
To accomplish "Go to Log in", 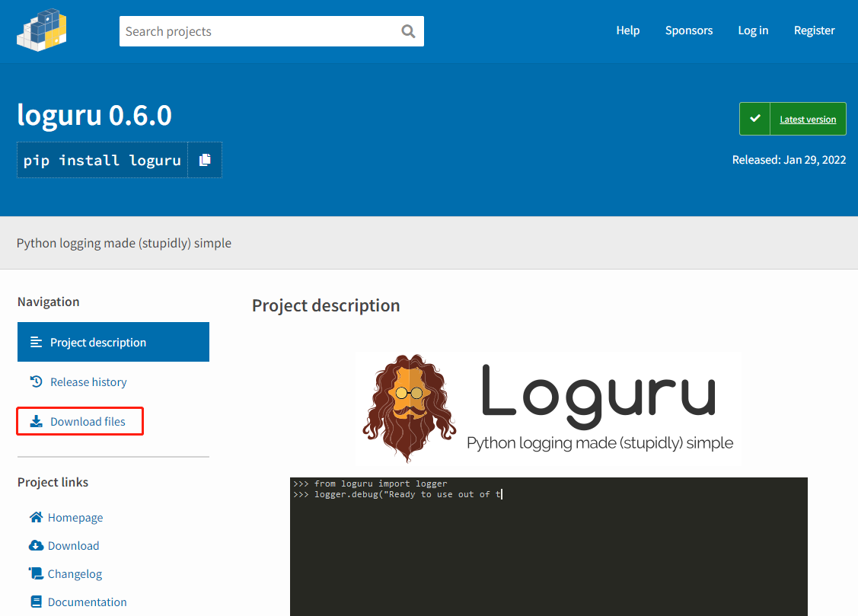I will point(753,30).
